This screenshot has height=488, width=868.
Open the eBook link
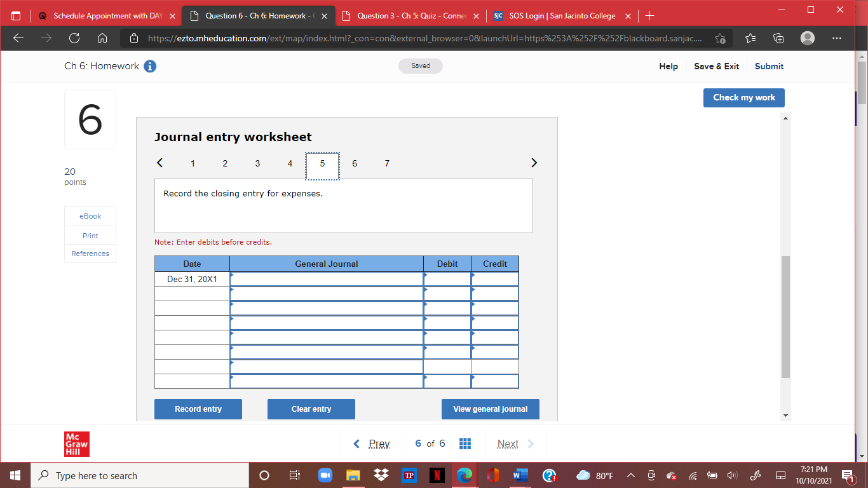[90, 216]
